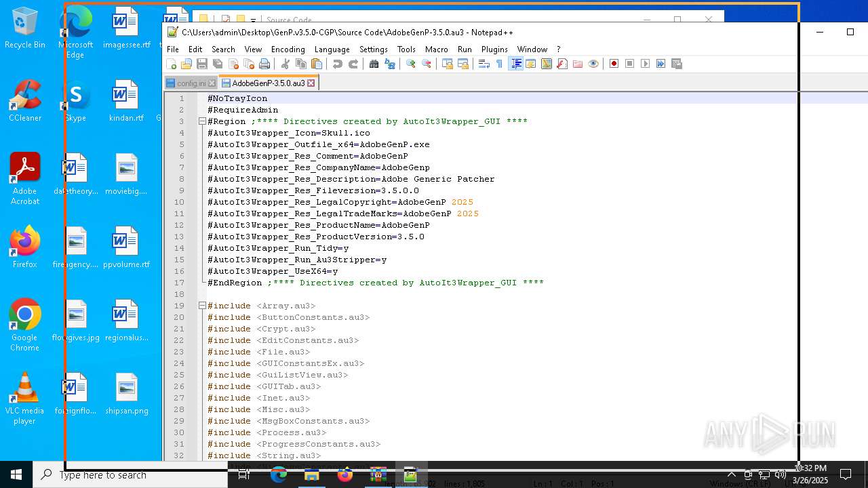Click the Paste clipboard icon
868x488 pixels.
point(317,64)
